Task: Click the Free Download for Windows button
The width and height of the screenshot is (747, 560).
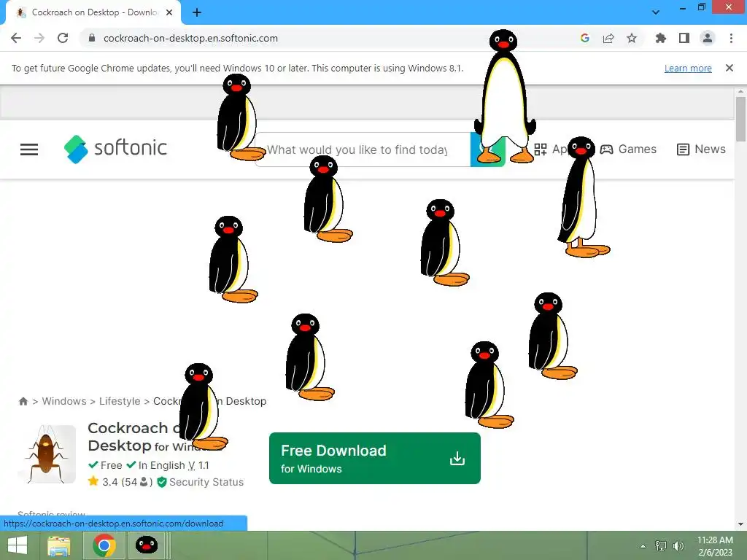Action: click(x=374, y=458)
